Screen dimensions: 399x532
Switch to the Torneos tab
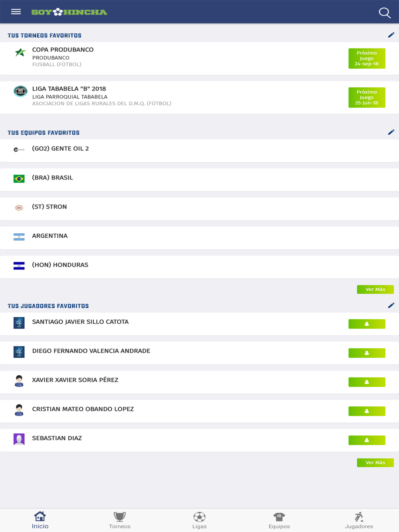coord(120,520)
